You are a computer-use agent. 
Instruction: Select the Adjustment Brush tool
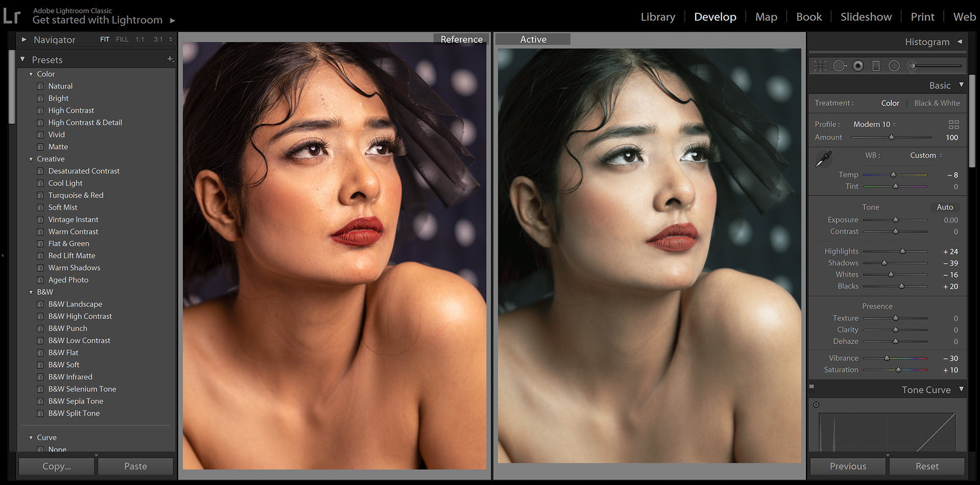click(x=935, y=66)
